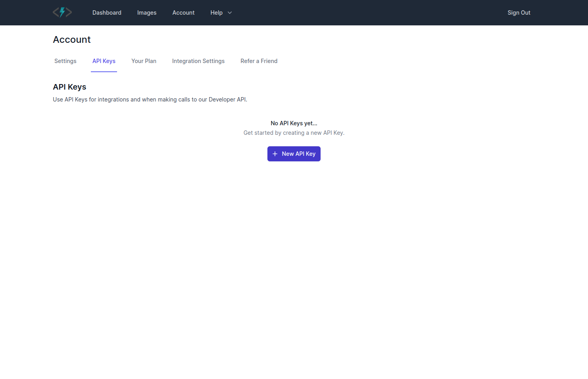
Task: Click the 'No API Keys yet...' text
Action: [x=294, y=123]
